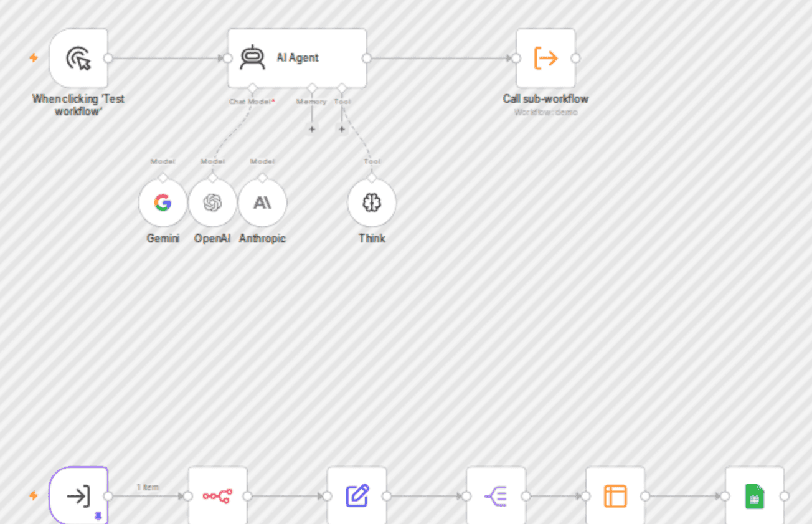Click the 'Think' label
812x524 pixels.
click(x=372, y=238)
